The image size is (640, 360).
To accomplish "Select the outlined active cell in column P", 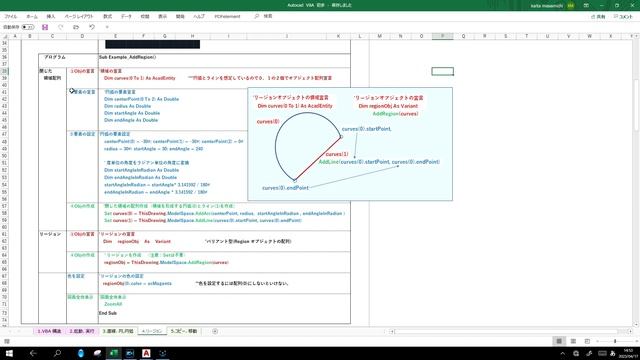I will pos(442,71).
